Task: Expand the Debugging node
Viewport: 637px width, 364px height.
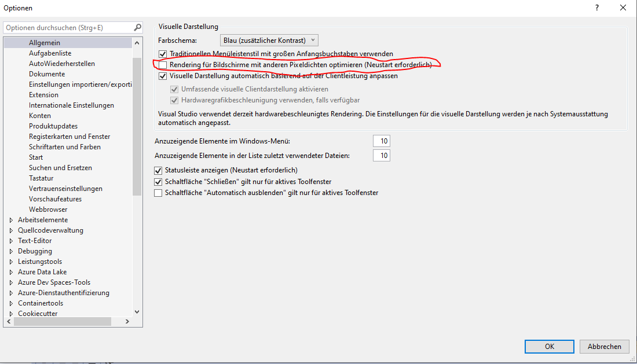Action: pos(10,251)
